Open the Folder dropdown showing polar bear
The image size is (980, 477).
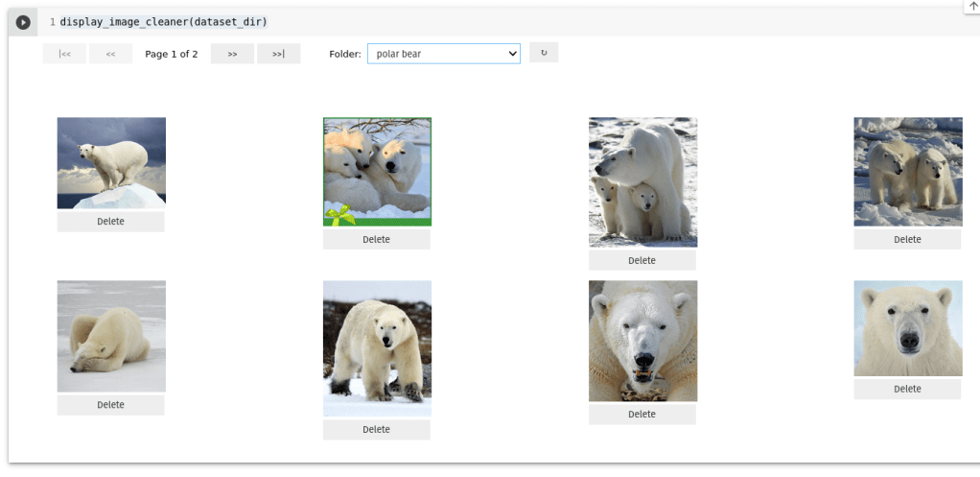pyautogui.click(x=443, y=54)
